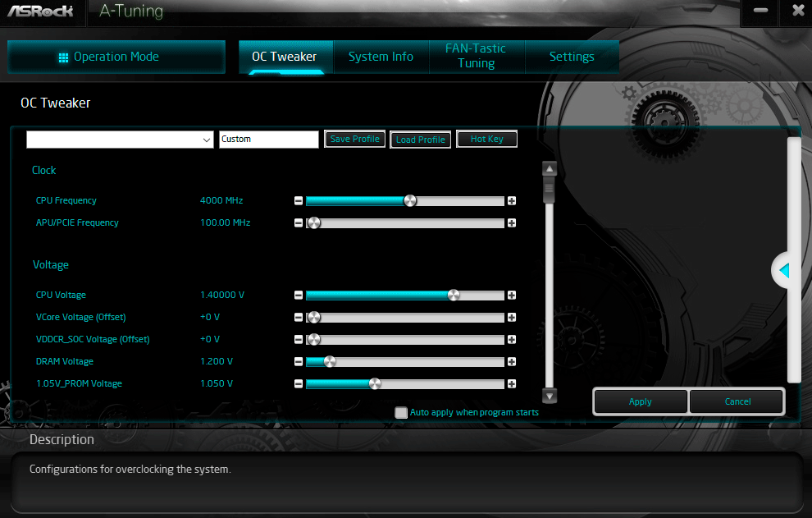Click minus icon for VCore Voltage Offset
The image size is (812, 518).
tap(299, 318)
